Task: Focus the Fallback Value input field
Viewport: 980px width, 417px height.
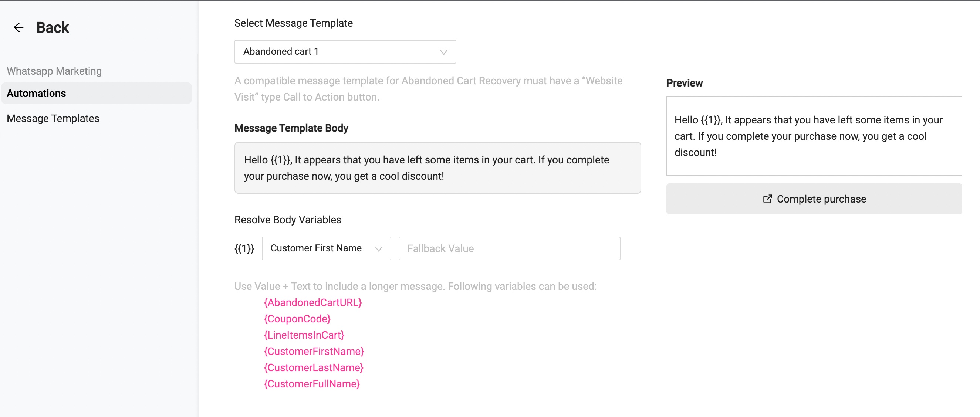Action: (x=509, y=248)
